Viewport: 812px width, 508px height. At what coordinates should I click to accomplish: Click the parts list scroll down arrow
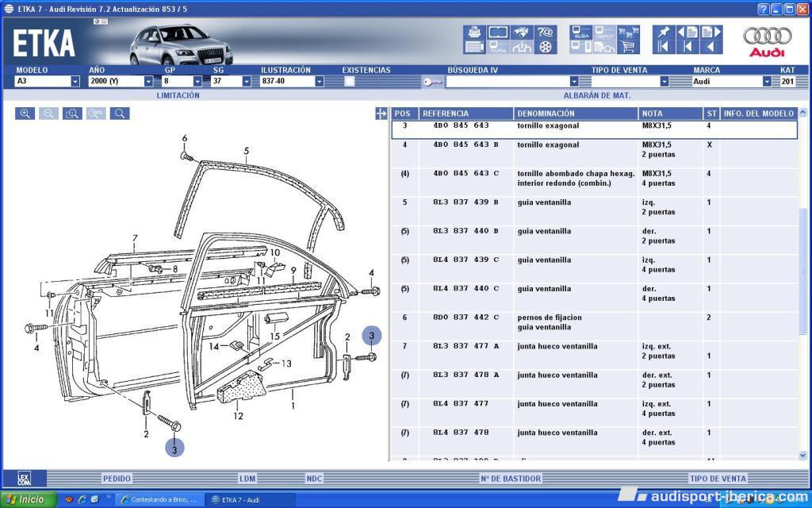[x=802, y=455]
